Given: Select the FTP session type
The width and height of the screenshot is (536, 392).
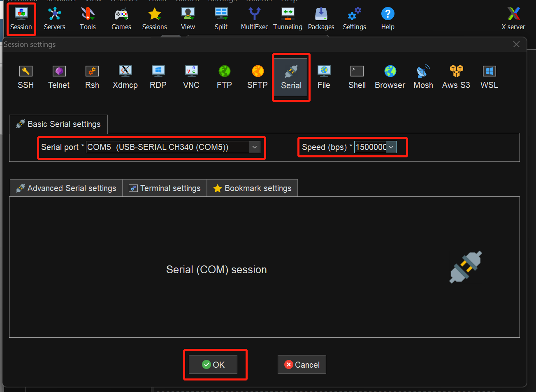Looking at the screenshot, I should pyautogui.click(x=225, y=77).
